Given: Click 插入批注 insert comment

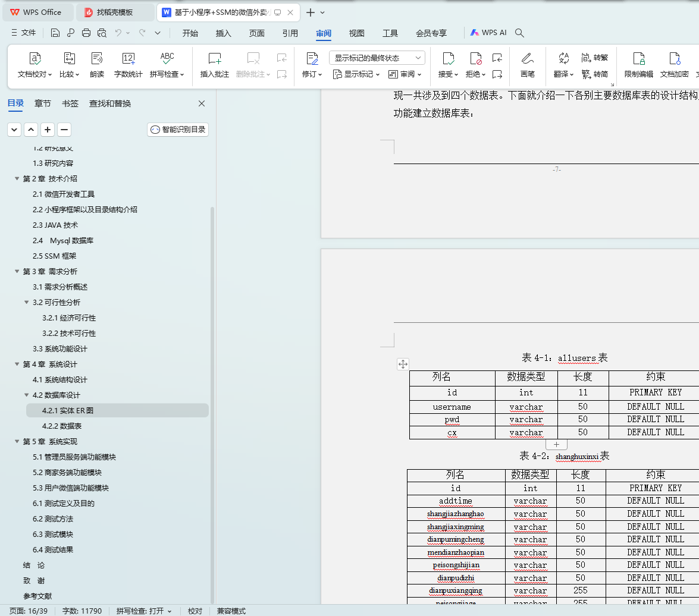Looking at the screenshot, I should pos(214,65).
